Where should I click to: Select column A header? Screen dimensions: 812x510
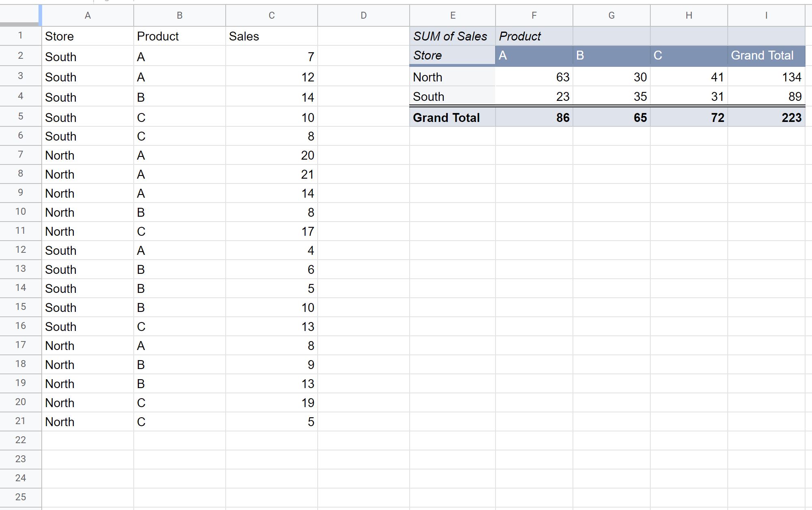click(x=88, y=15)
